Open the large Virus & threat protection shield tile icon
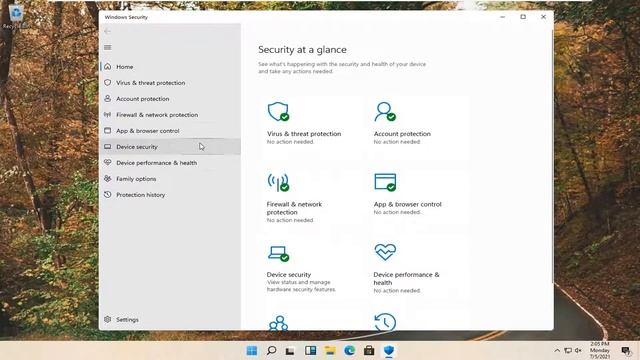 point(278,111)
